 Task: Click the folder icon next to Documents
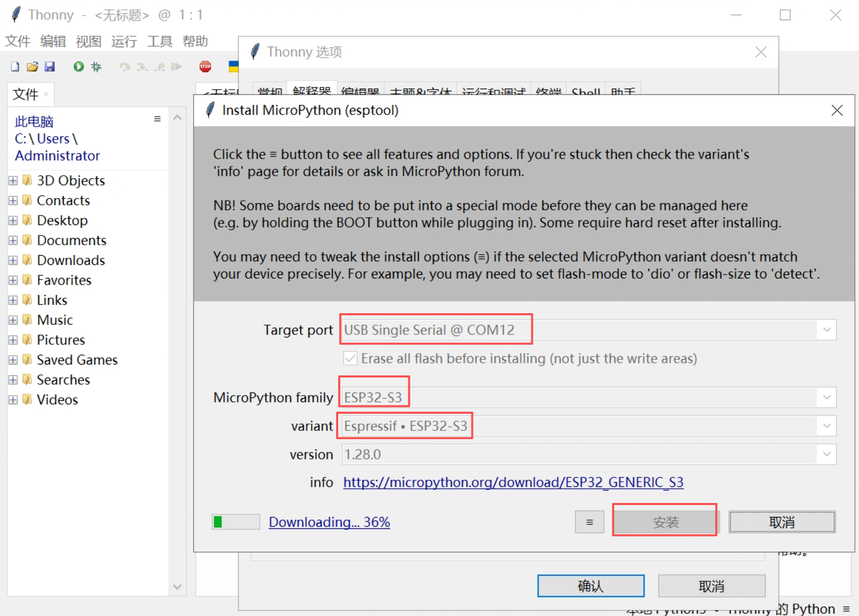point(27,240)
